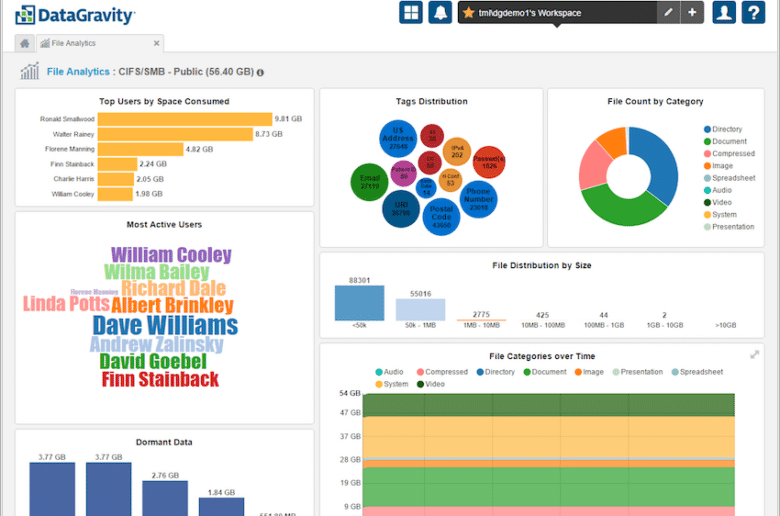Click the Email tag bubble
Screen dimensions: 780x516
tap(369, 182)
